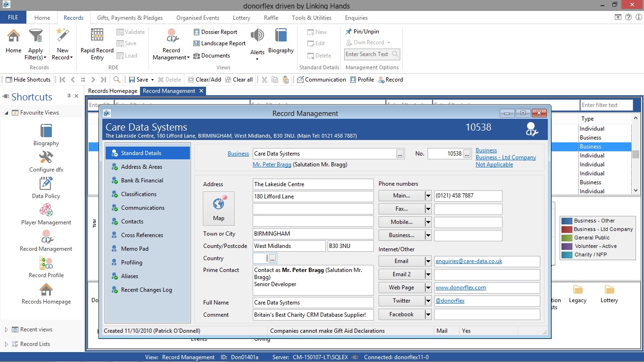Click the Home icon in the ribbon
The height and width of the screenshot is (362, 644).
point(13,36)
